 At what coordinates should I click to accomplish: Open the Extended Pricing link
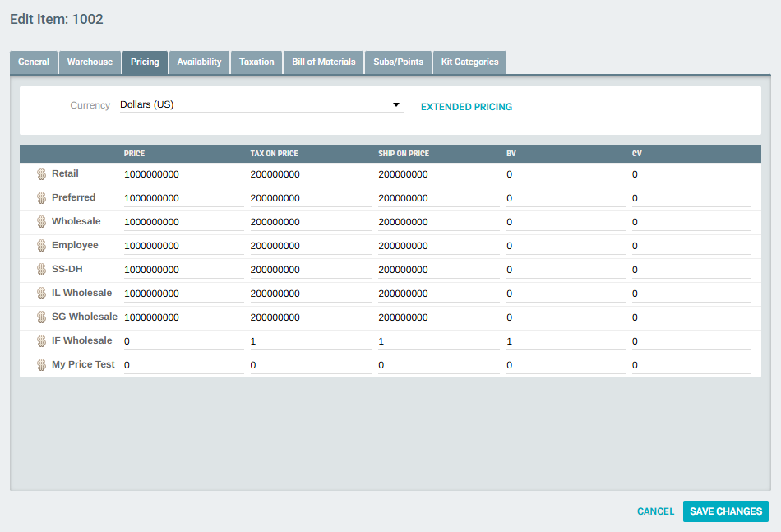click(466, 106)
